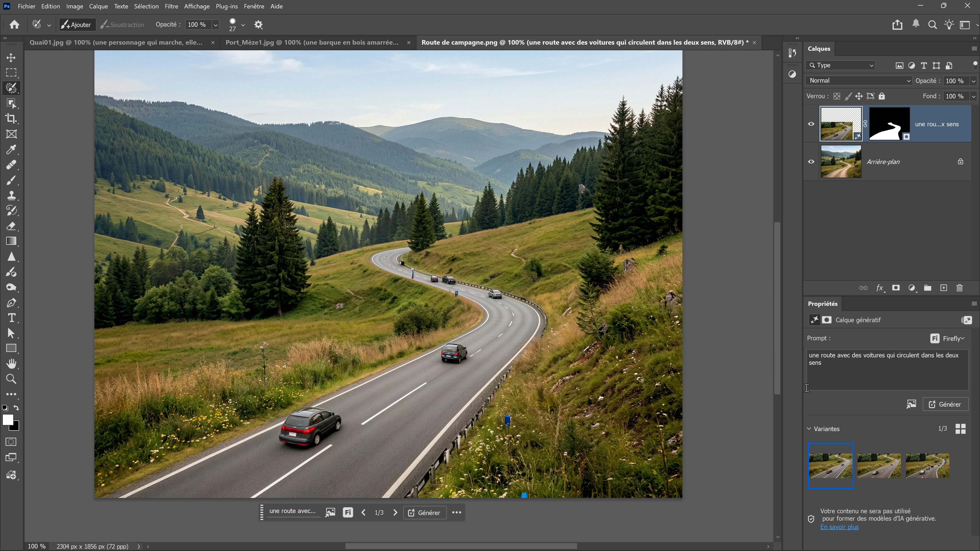Collapse the Variantes section
This screenshot has height=551, width=980.
click(x=809, y=429)
